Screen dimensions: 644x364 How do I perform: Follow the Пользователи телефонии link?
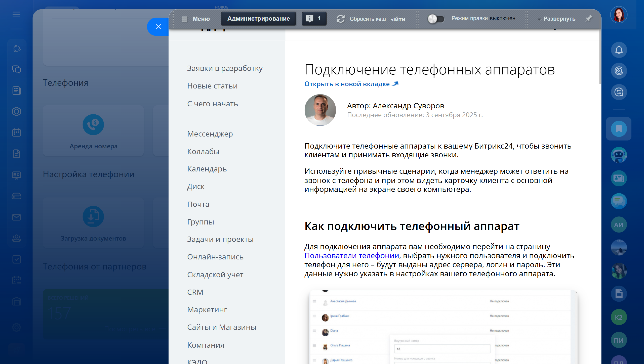pos(352,256)
